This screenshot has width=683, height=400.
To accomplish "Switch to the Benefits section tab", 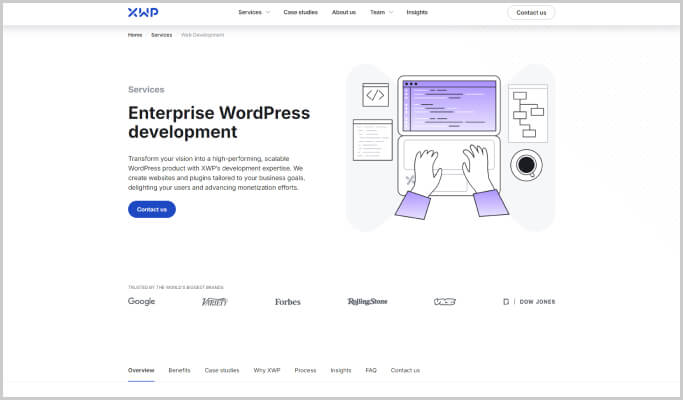I will pos(179,370).
